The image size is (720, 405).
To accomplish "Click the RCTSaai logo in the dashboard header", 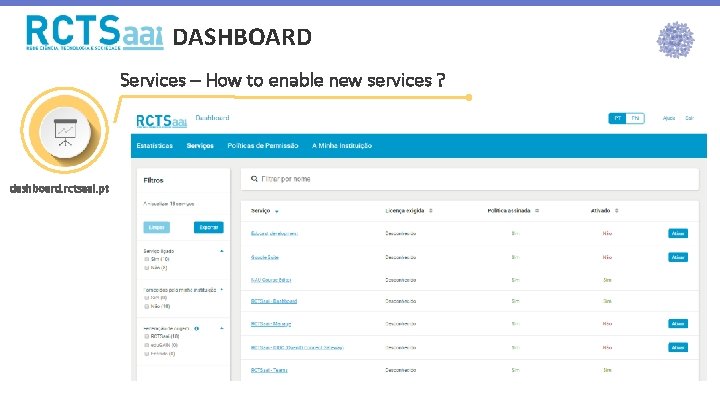I will click(161, 119).
